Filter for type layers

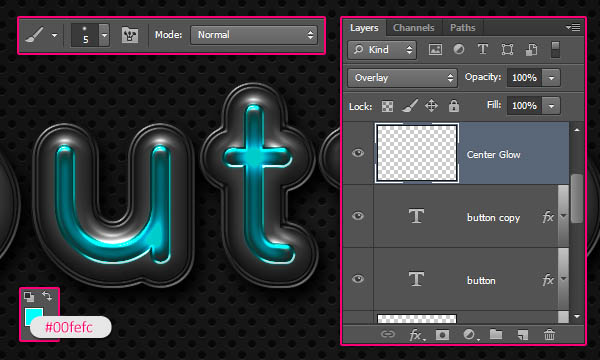pyautogui.click(x=483, y=49)
